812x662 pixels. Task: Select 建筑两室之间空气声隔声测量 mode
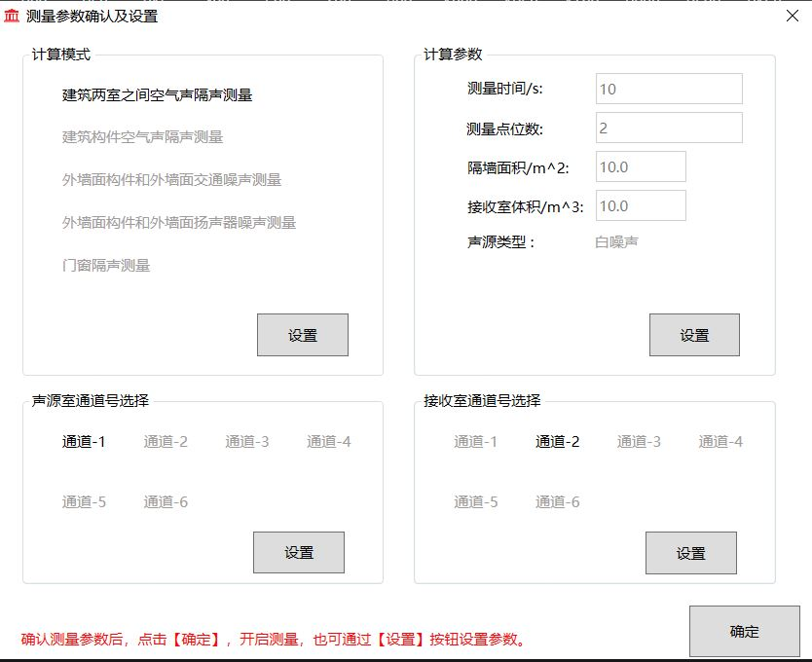(158, 94)
